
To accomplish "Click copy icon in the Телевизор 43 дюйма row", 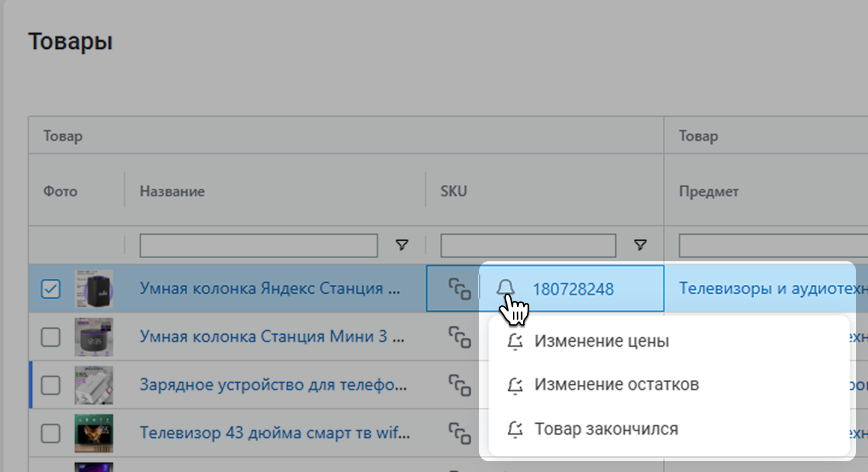I will [459, 433].
